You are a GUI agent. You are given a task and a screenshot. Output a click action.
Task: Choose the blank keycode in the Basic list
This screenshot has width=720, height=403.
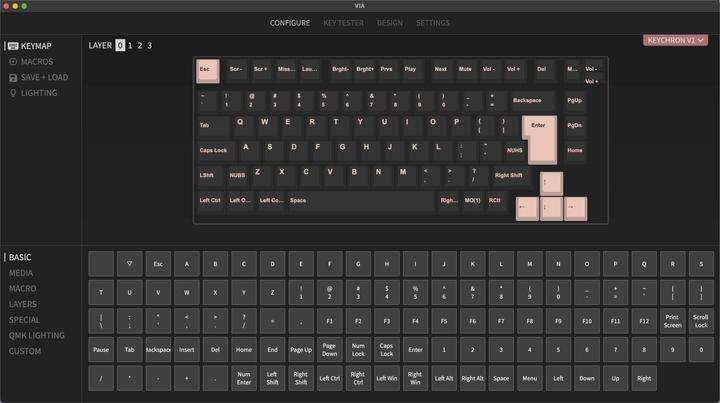[x=101, y=264]
